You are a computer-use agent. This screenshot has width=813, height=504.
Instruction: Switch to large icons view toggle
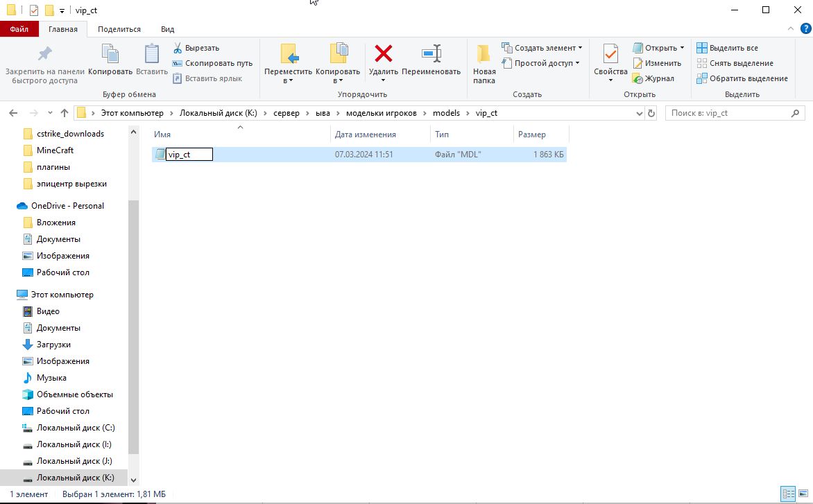[803, 494]
